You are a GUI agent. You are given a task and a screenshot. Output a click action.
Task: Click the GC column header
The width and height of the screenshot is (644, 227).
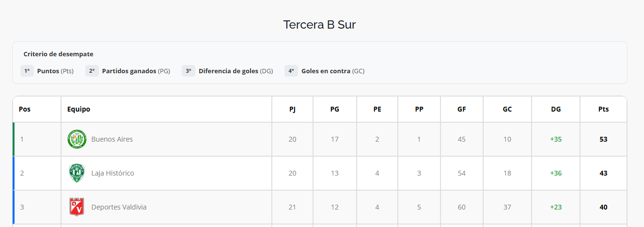(x=507, y=109)
